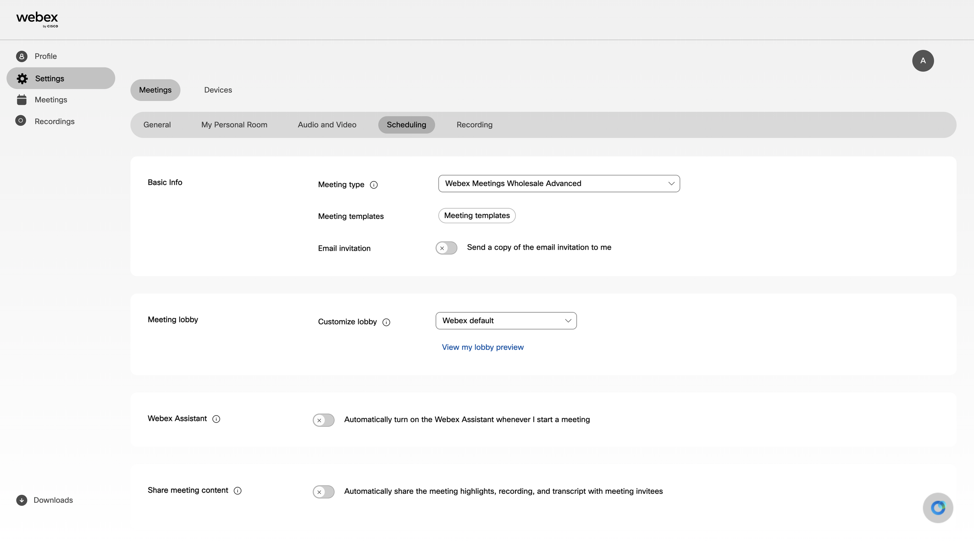The image size is (974, 560).
Task: Switch to the My Personal Room tab
Action: [234, 125]
